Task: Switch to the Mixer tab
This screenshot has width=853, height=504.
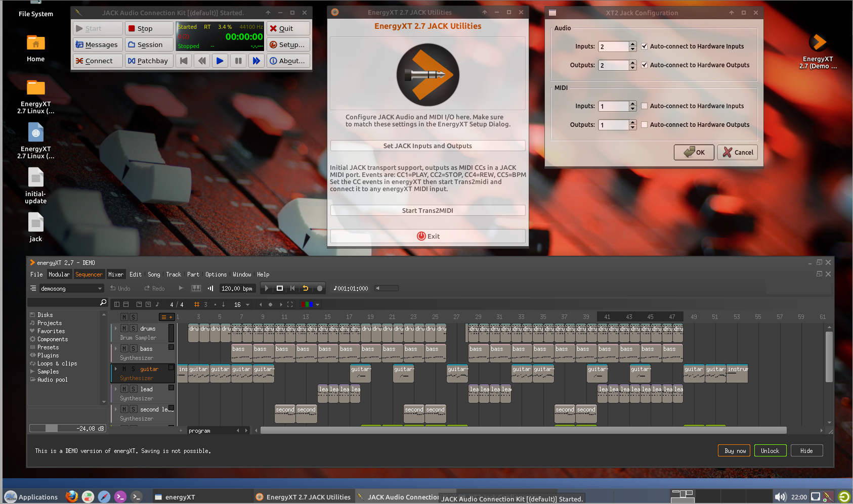Action: [116, 274]
